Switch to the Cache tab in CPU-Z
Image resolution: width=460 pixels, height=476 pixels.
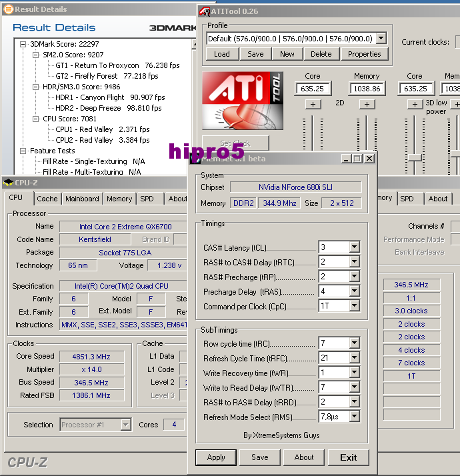click(x=47, y=199)
